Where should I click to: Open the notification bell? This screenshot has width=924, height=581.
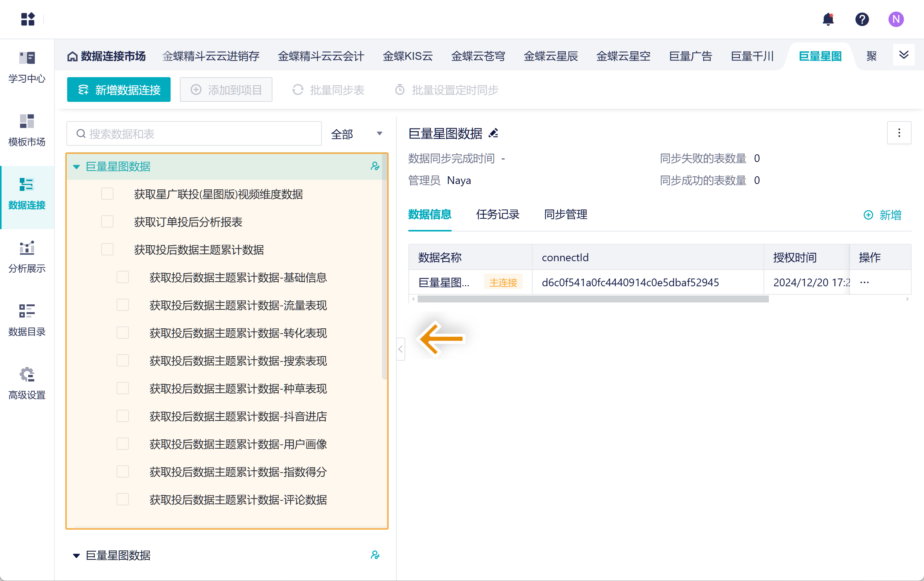click(828, 19)
